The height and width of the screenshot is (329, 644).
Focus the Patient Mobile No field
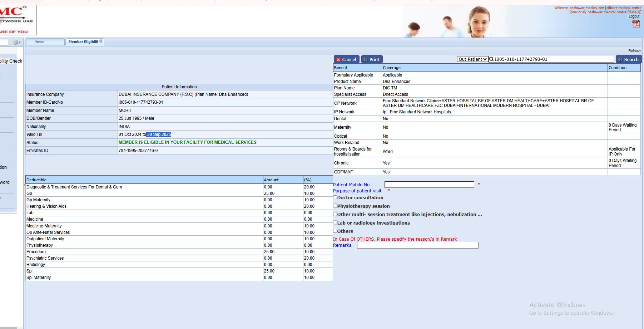[x=429, y=185]
